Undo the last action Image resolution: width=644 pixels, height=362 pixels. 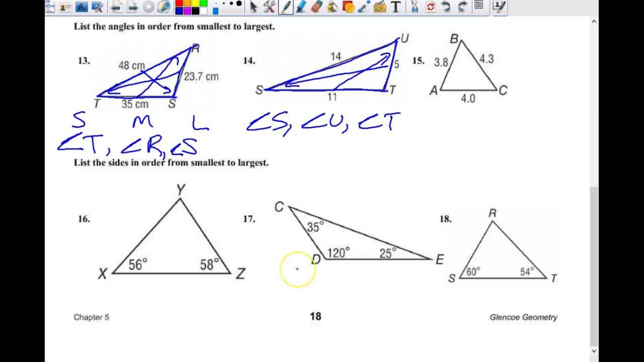446,7
